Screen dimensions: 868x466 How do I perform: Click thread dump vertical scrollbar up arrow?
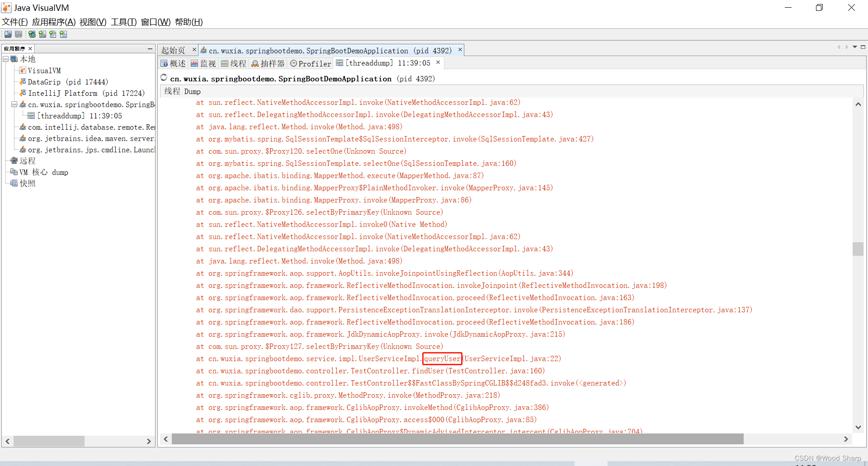point(858,104)
